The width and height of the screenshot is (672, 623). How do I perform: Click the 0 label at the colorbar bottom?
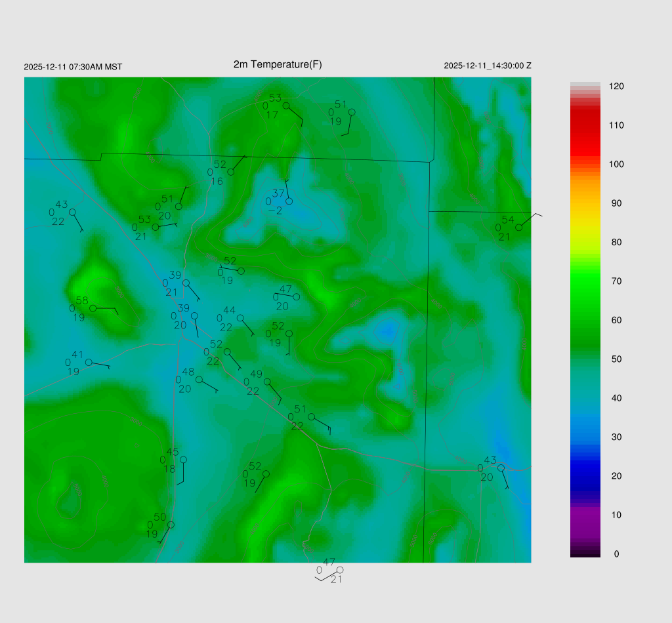(616, 554)
